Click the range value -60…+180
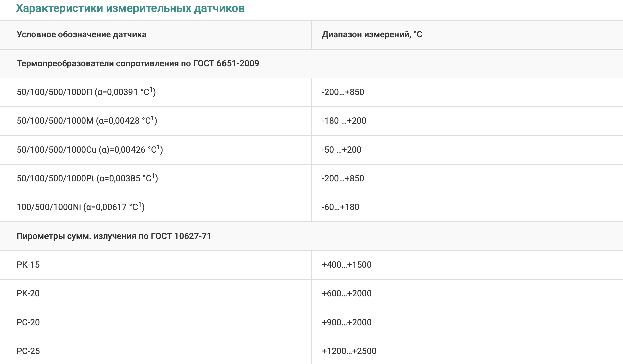The height and width of the screenshot is (364, 623). click(x=340, y=207)
